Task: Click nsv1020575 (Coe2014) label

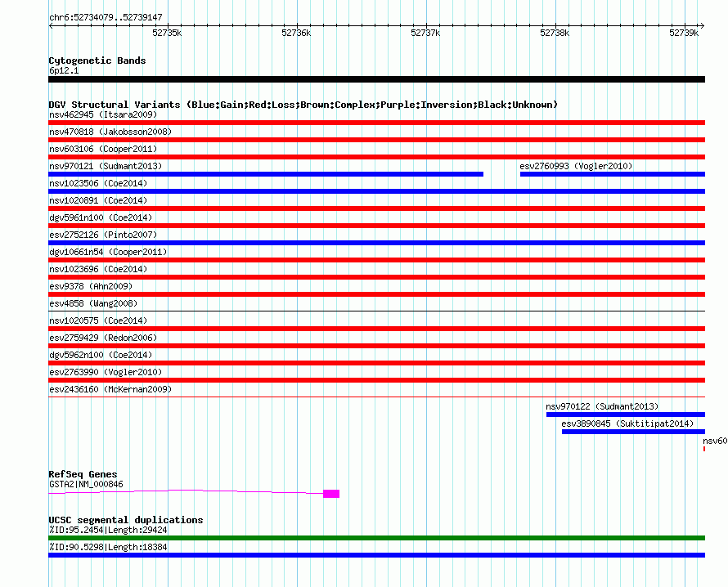Action: click(98, 320)
